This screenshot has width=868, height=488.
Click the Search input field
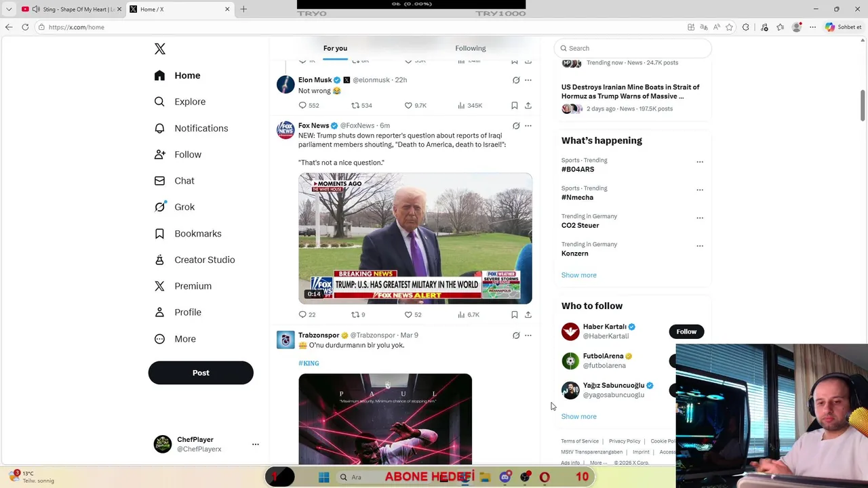point(633,48)
